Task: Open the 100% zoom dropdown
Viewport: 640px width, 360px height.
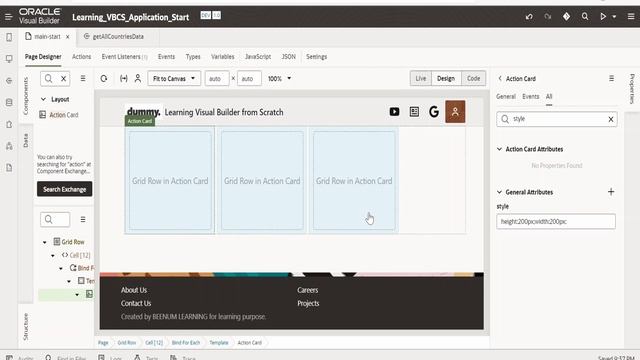Action: click(279, 78)
